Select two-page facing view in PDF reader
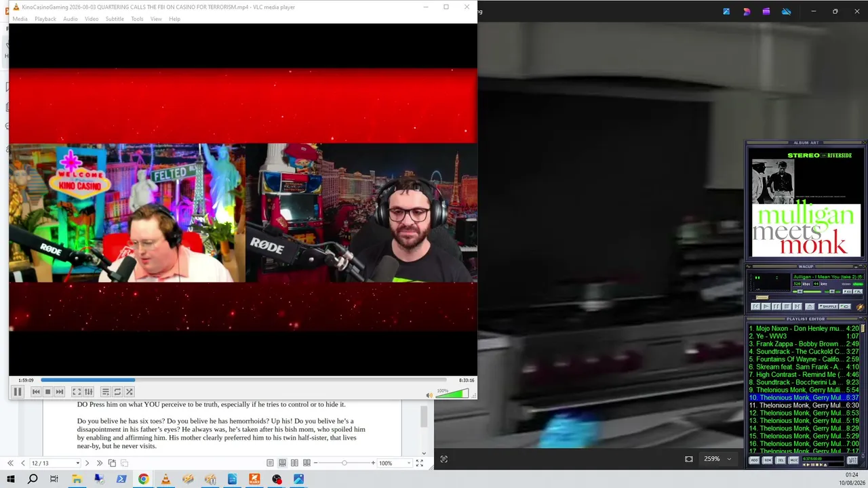The width and height of the screenshot is (868, 488). point(294,463)
